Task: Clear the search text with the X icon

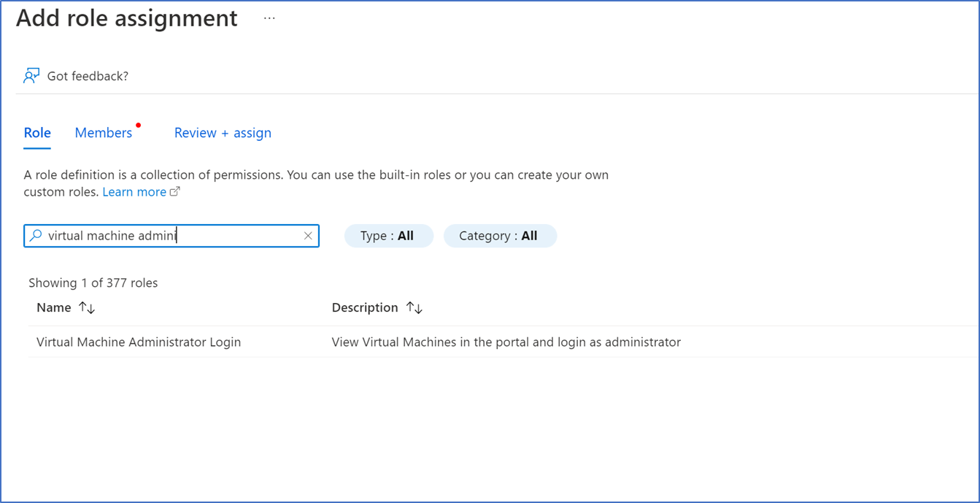Action: point(308,236)
